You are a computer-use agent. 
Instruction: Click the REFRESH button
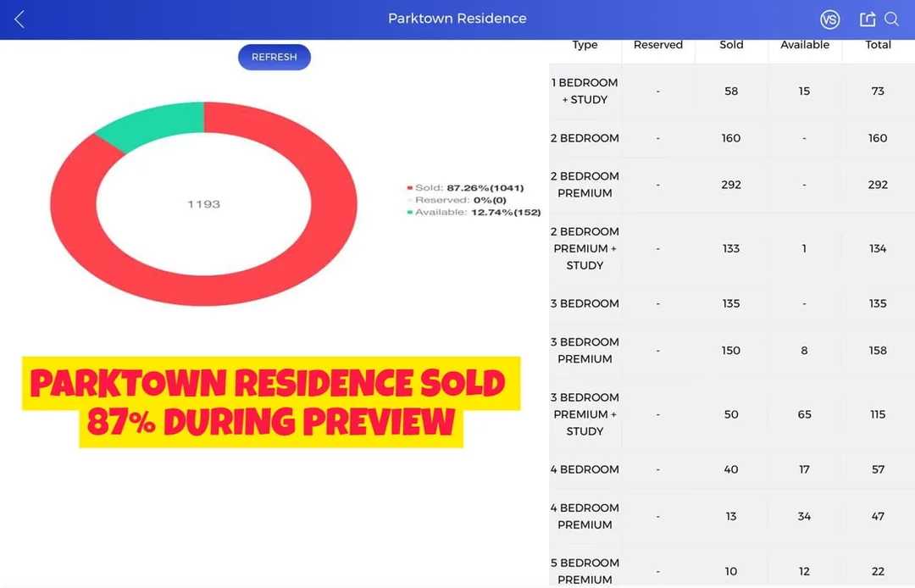pos(274,57)
